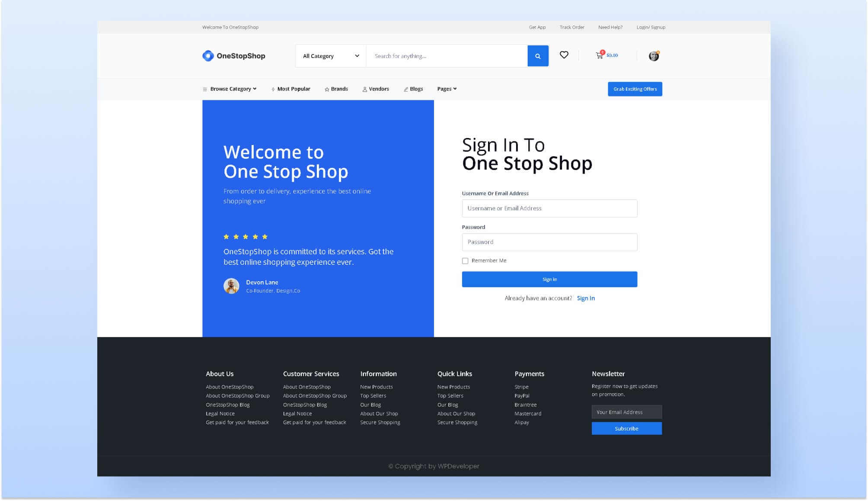Open the Legal Notice footer link
This screenshot has height=501, width=868.
click(x=220, y=413)
